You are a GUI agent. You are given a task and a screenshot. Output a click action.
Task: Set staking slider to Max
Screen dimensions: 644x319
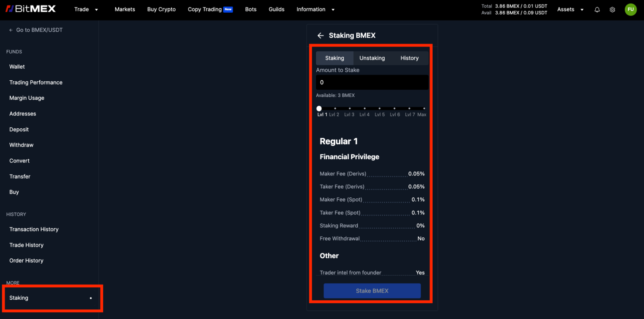click(424, 108)
